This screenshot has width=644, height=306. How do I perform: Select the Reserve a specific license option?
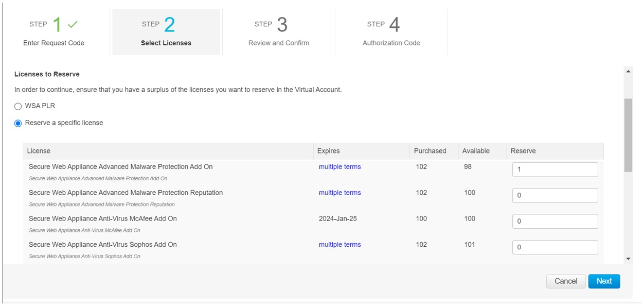17,123
